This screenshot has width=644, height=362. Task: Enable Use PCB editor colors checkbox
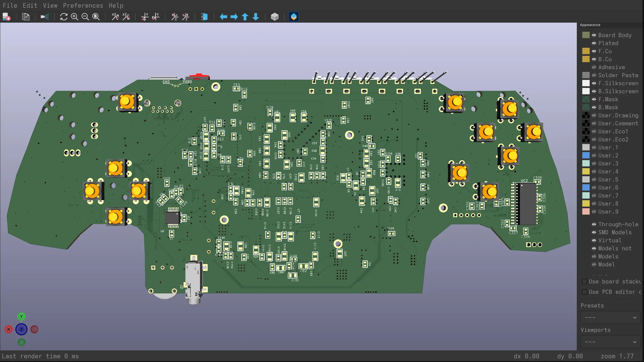pos(585,292)
